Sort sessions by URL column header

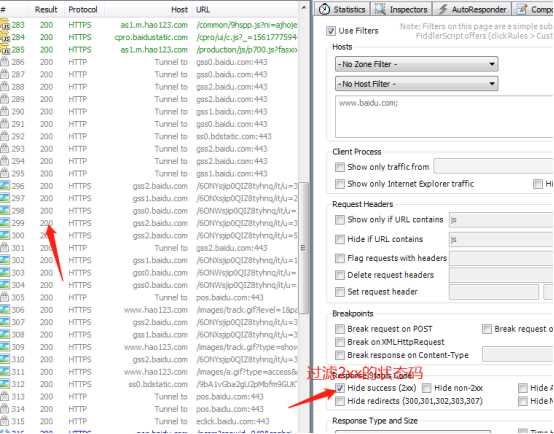point(203,10)
